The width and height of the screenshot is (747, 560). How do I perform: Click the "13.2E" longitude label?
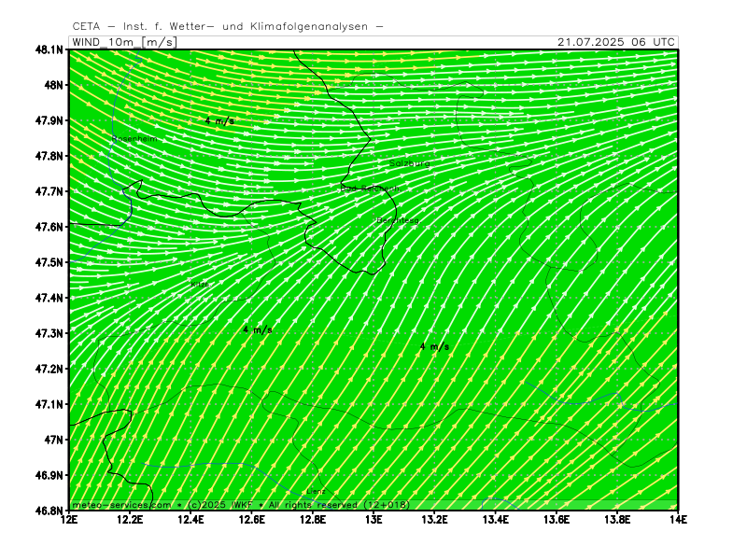point(434,520)
